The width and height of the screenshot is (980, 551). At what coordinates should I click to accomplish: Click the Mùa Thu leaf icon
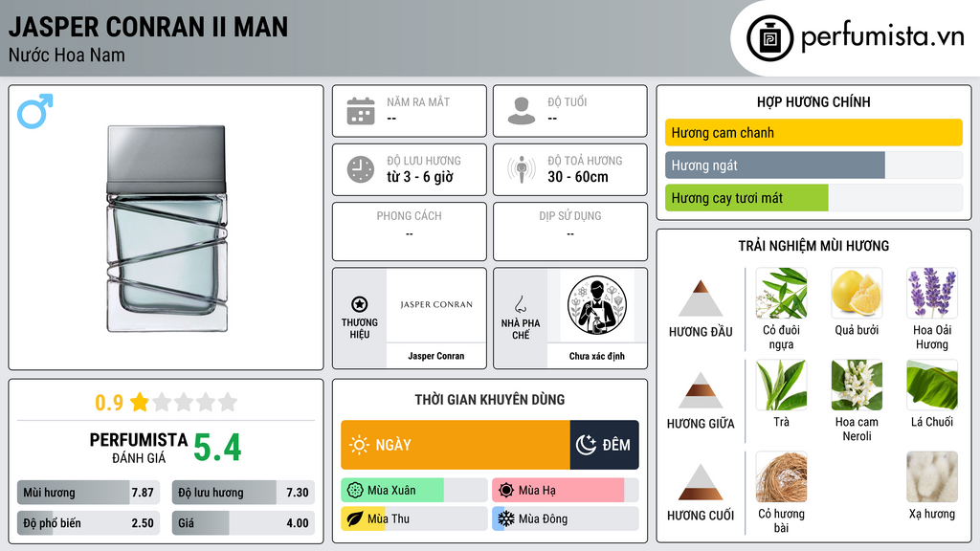point(355,518)
